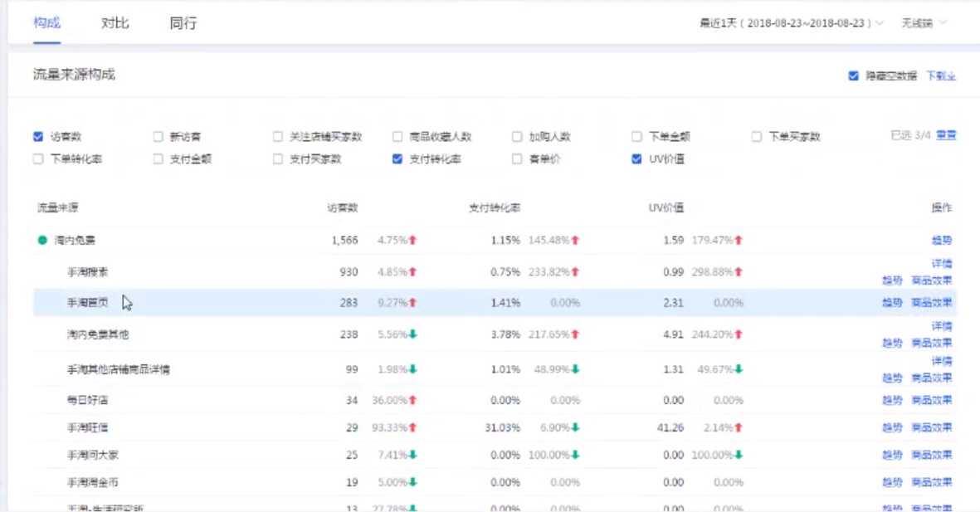Enable the 下单金额 checkbox
The image size is (980, 512).
(x=636, y=136)
